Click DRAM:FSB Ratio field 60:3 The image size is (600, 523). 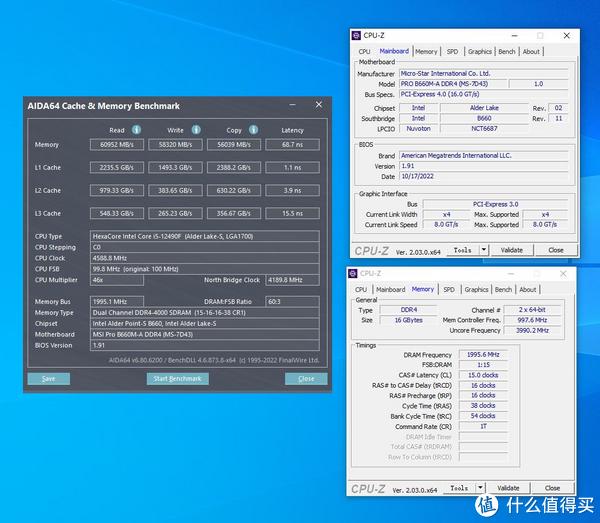(293, 301)
